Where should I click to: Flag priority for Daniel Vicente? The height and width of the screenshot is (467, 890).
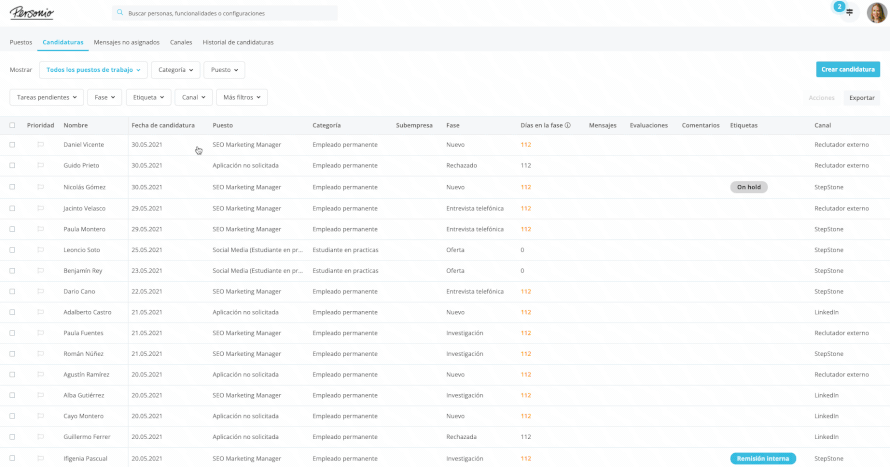41,145
